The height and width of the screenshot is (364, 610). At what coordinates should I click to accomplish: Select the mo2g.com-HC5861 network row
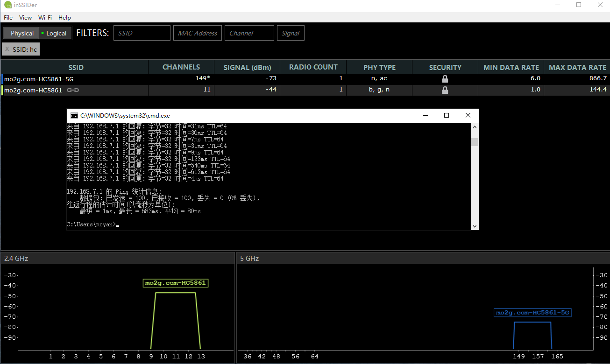pyautogui.click(x=305, y=90)
